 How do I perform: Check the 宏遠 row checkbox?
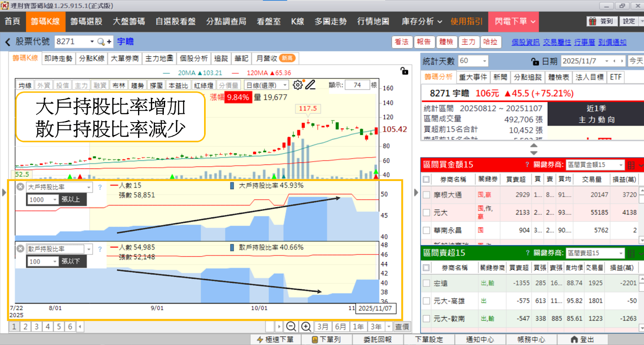pos(426,283)
